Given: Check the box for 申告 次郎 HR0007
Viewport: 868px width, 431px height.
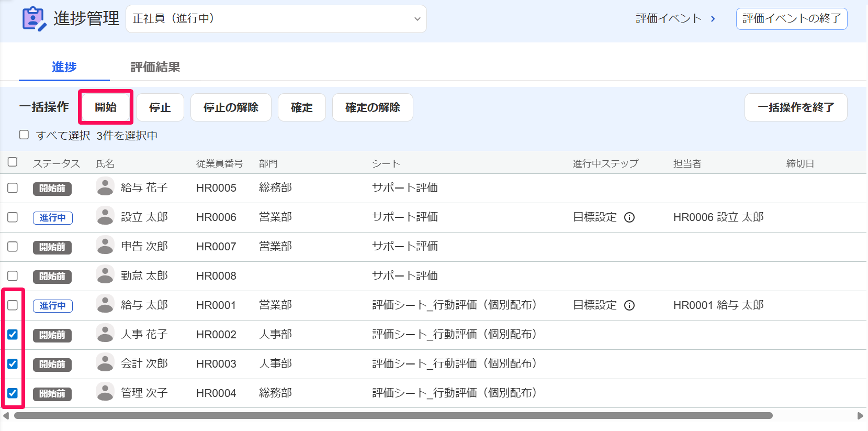Looking at the screenshot, I should 13,247.
